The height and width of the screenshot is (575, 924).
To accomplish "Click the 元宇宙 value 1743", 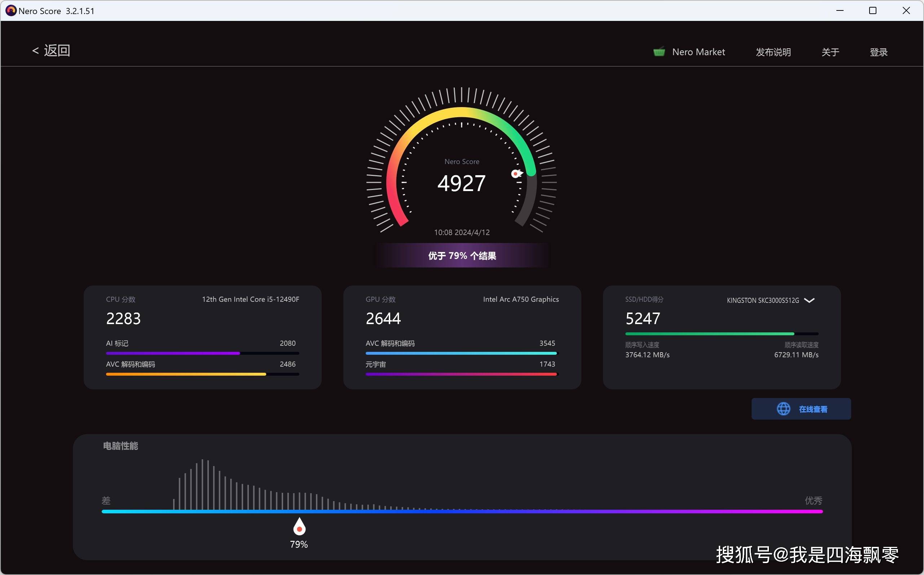I will [547, 364].
